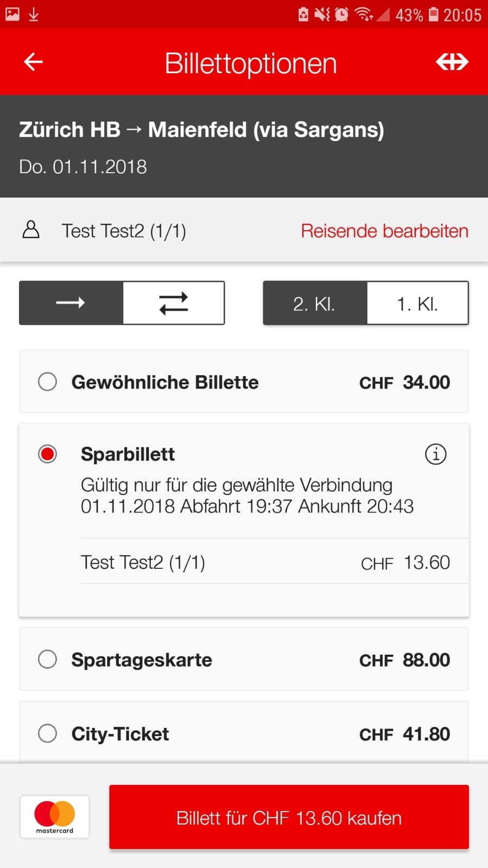Tap the SBB logo icon

coord(452,62)
